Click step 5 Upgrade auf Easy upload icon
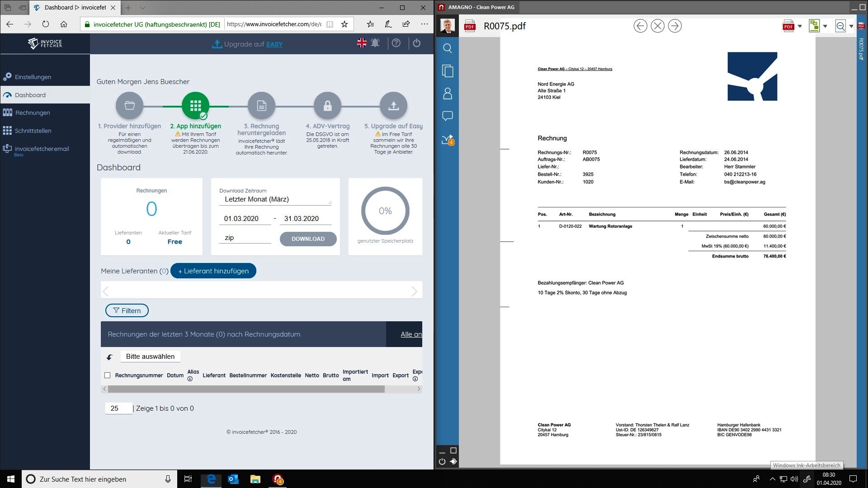The width and height of the screenshot is (868, 488). (393, 106)
